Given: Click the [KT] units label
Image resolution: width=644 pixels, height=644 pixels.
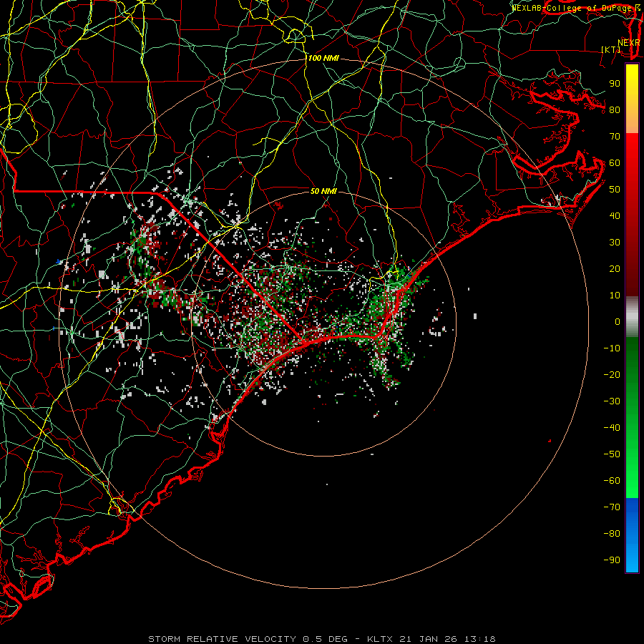Looking at the screenshot, I should point(610,49).
